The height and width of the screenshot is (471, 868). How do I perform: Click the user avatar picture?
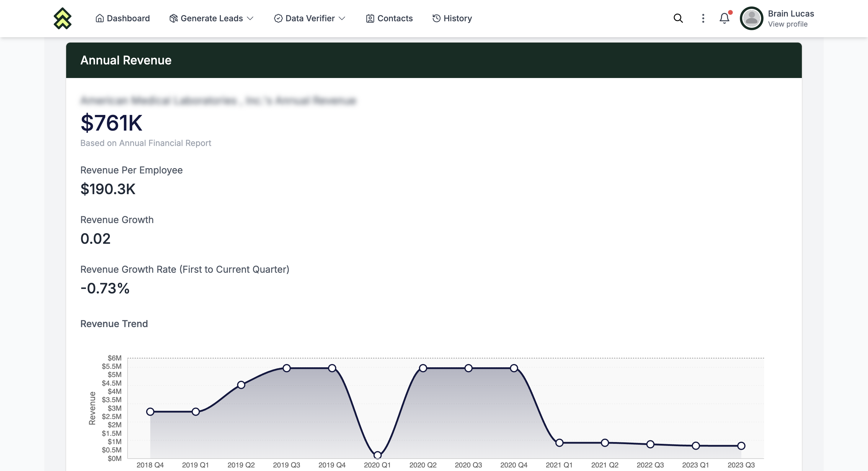[x=751, y=18]
